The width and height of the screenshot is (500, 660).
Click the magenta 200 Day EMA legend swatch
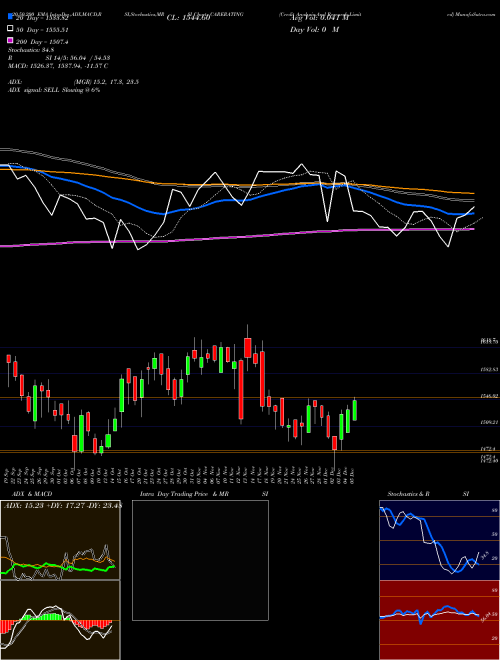pyautogui.click(x=10, y=40)
